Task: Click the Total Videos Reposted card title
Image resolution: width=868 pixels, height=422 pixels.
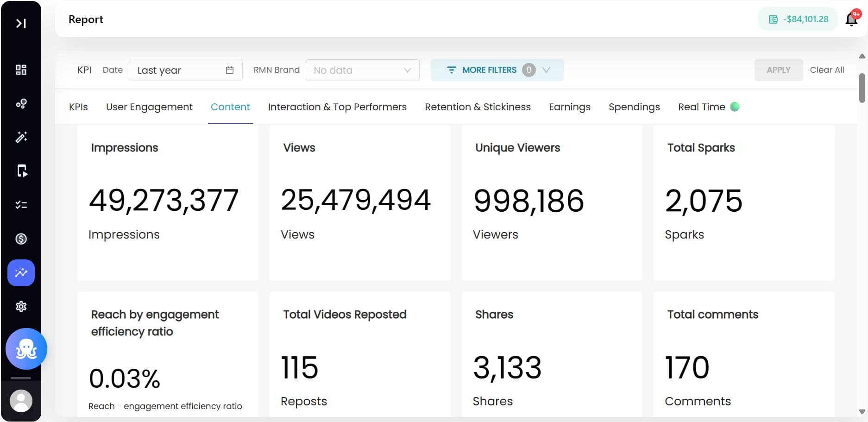Action: click(x=345, y=315)
